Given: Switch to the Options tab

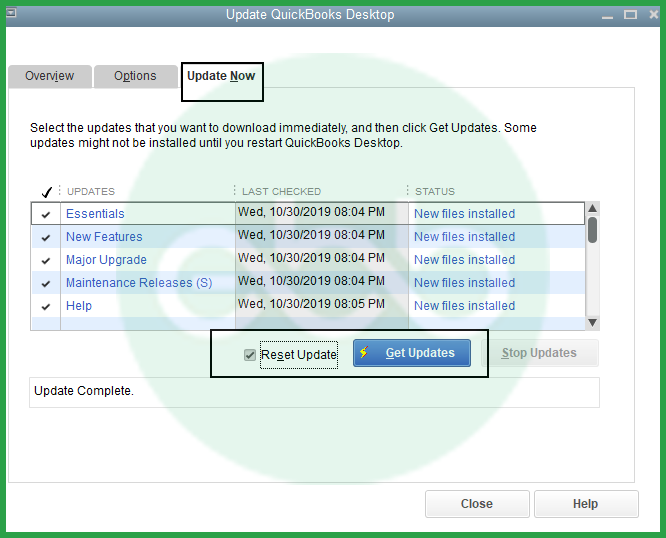Looking at the screenshot, I should [135, 76].
